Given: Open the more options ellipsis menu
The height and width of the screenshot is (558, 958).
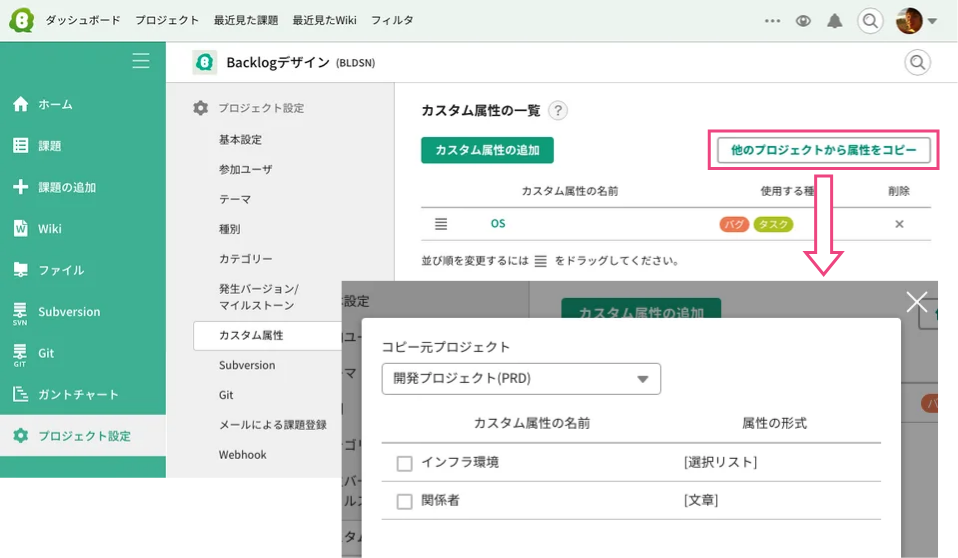Looking at the screenshot, I should click(772, 21).
